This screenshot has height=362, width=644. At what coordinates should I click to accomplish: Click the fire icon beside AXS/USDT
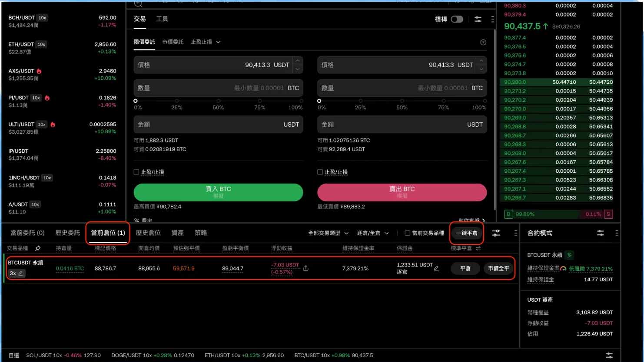point(39,71)
